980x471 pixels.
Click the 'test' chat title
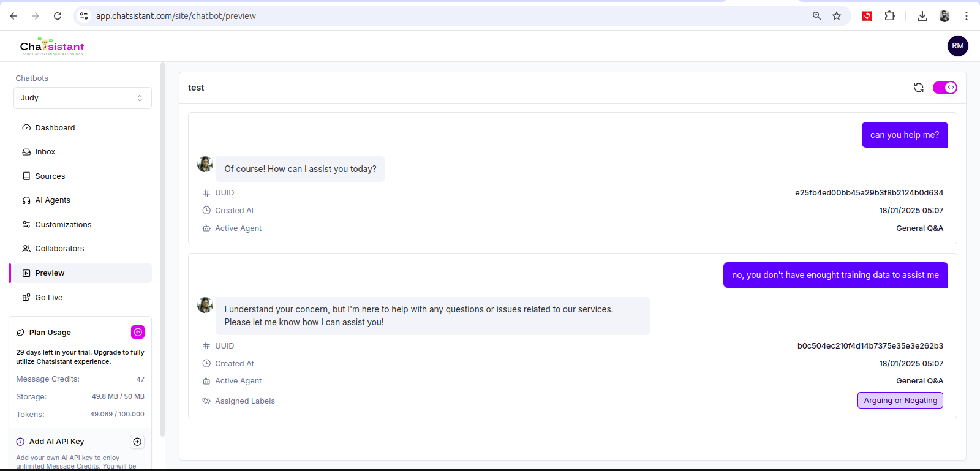196,88
